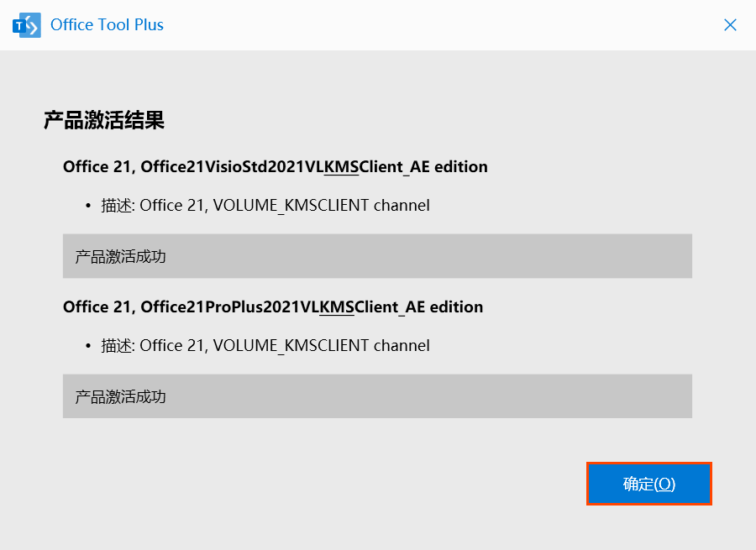Screen dimensions: 756x550
Task: Click the Office Tool Plus title text
Action: (107, 24)
